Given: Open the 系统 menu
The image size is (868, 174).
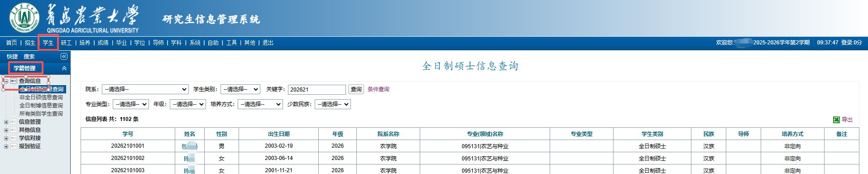Looking at the screenshot, I should click(195, 43).
